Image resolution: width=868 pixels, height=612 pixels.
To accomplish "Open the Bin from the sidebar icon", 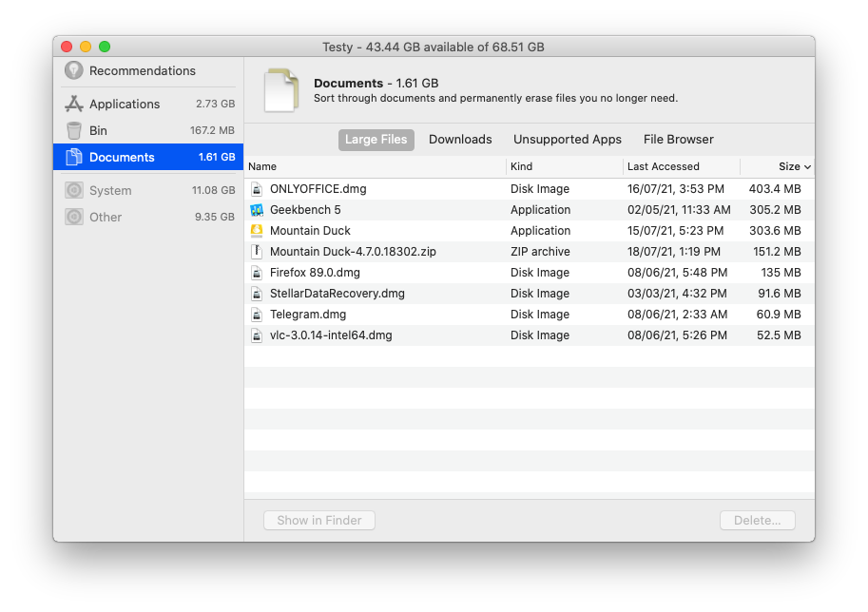I will click(x=73, y=130).
